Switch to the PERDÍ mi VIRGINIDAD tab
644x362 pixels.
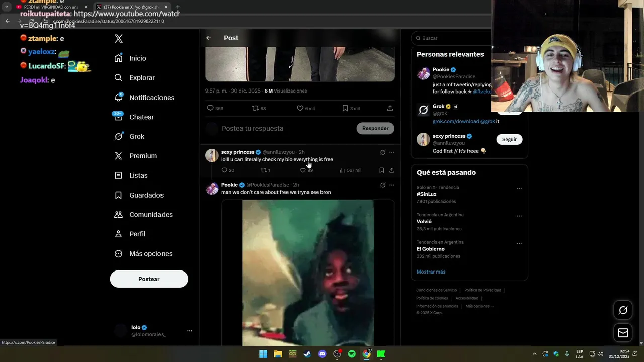51,7
